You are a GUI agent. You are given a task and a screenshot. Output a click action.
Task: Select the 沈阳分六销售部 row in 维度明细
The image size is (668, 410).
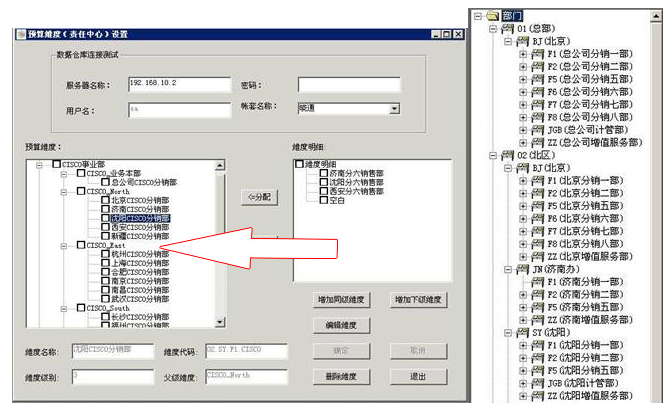click(356, 182)
